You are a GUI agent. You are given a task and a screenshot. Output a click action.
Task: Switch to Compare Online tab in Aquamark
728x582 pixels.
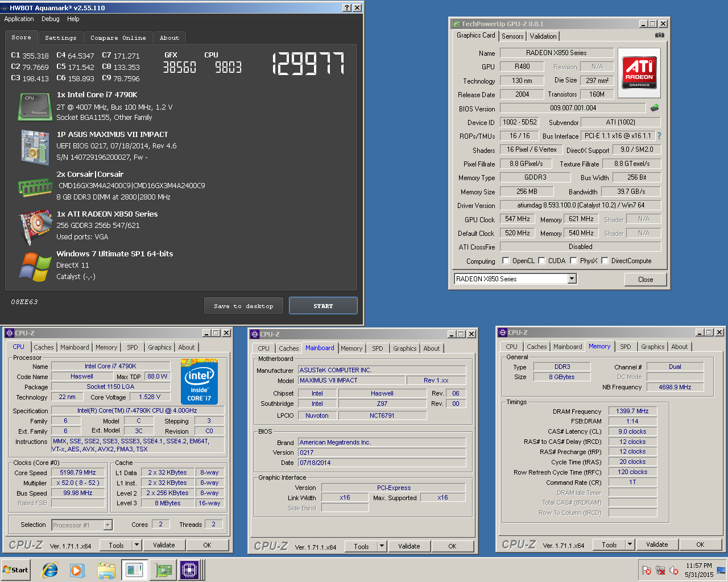click(x=118, y=38)
